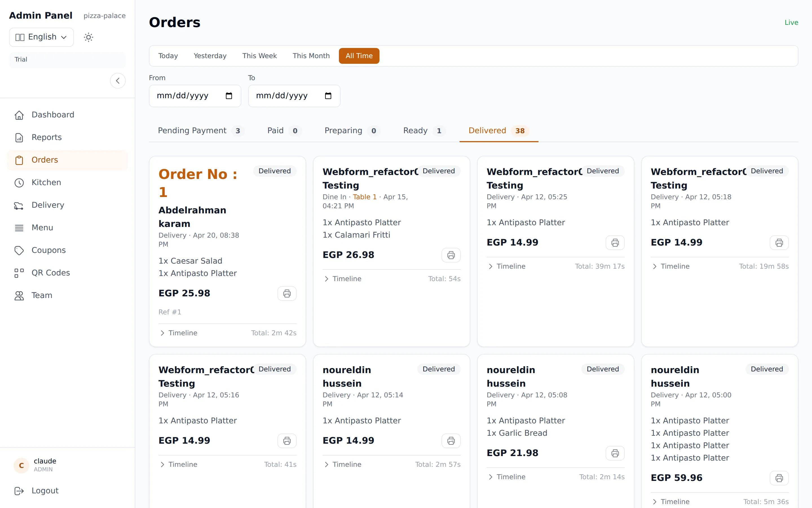Print the Apr 12, 05:14 PM order
Image resolution: width=812 pixels, height=508 pixels.
(451, 441)
